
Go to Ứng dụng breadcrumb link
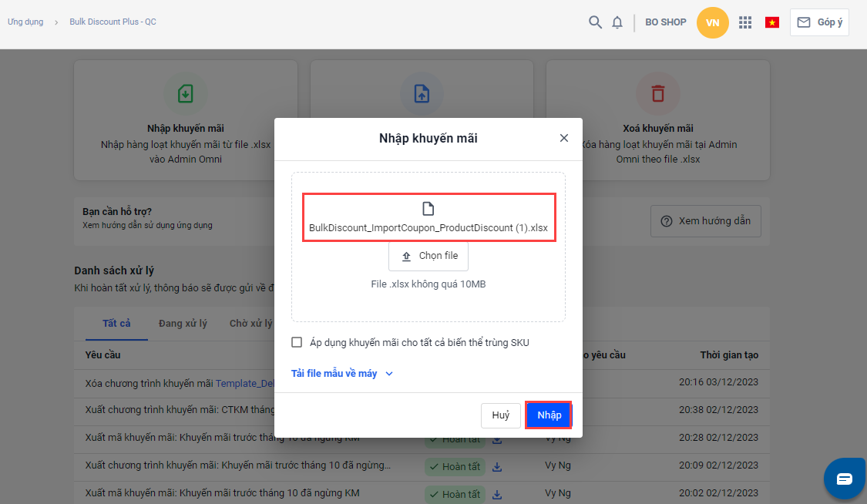coord(25,22)
